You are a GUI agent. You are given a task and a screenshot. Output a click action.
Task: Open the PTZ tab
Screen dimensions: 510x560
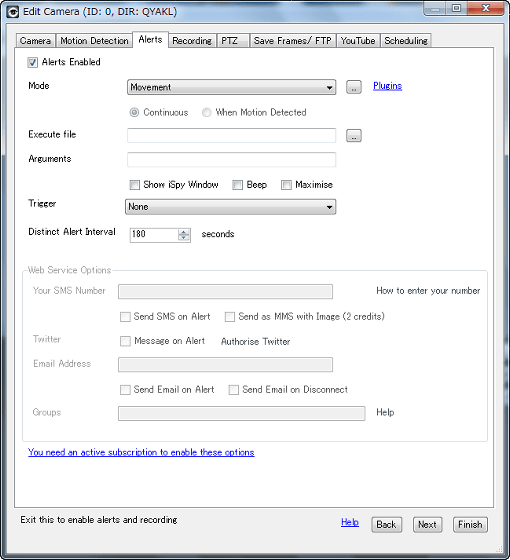[233, 41]
